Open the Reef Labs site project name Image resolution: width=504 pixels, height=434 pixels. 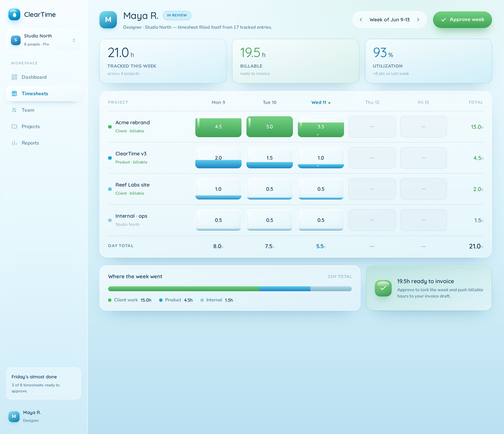tap(132, 185)
